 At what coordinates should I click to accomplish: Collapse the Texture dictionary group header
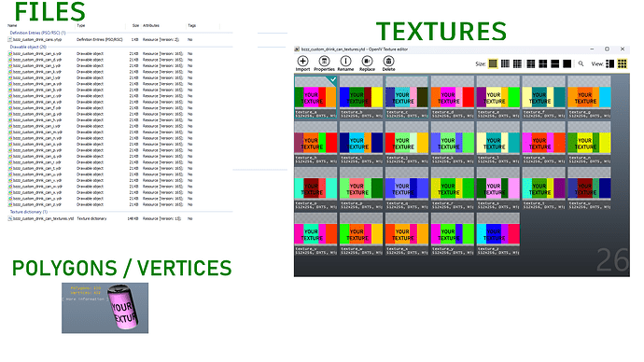28,212
